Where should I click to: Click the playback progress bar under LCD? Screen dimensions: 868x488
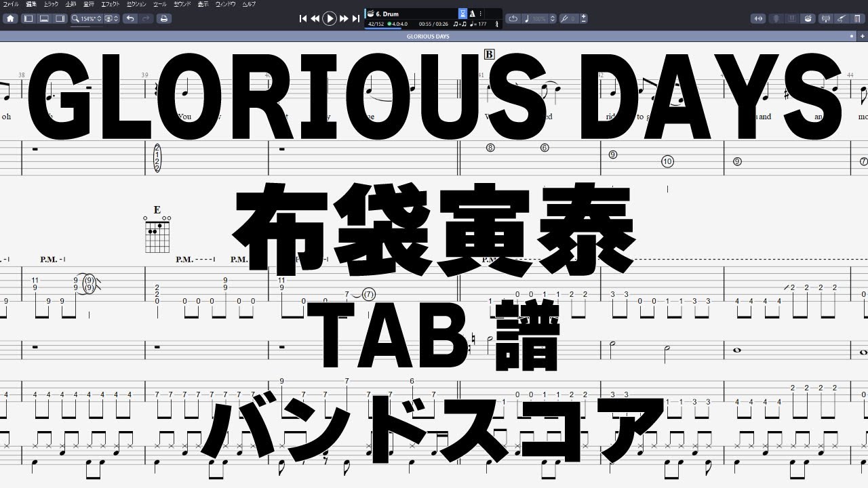pos(383,28)
